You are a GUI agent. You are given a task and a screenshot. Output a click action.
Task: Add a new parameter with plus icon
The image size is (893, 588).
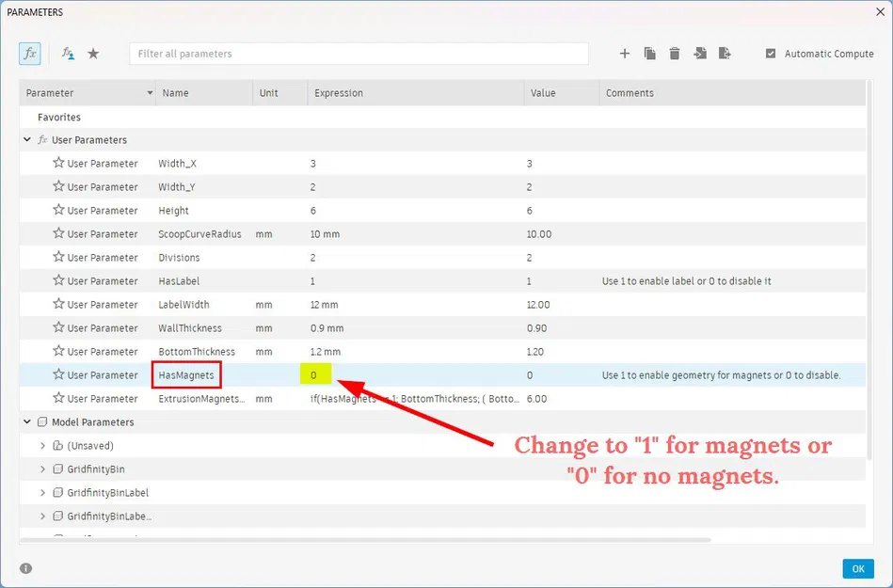point(624,54)
